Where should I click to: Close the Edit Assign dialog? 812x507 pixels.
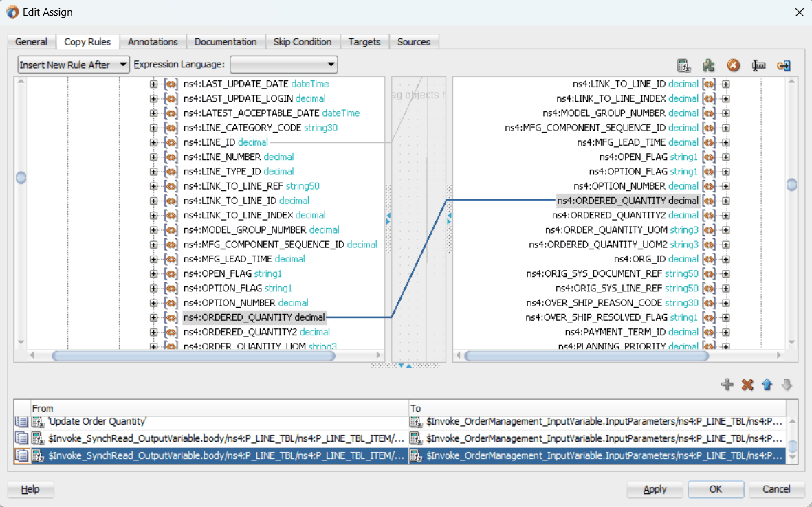click(800, 12)
